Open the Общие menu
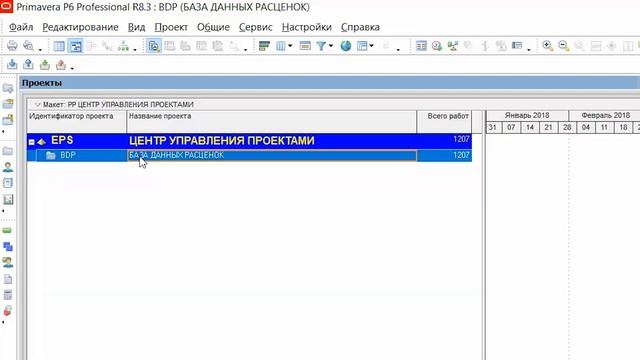This screenshot has width=640, height=360. click(x=213, y=27)
